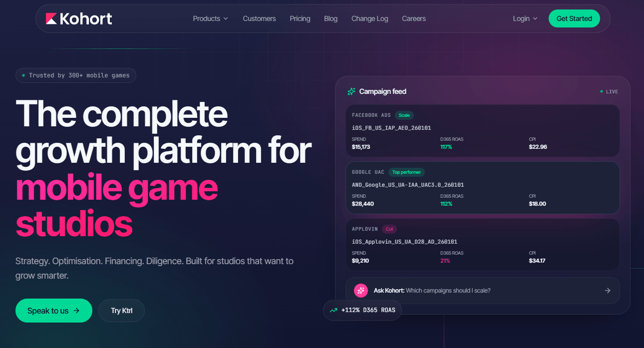Screen dimensions: 644x348
Task: Open the Blog nav link
Action: (x=330, y=18)
